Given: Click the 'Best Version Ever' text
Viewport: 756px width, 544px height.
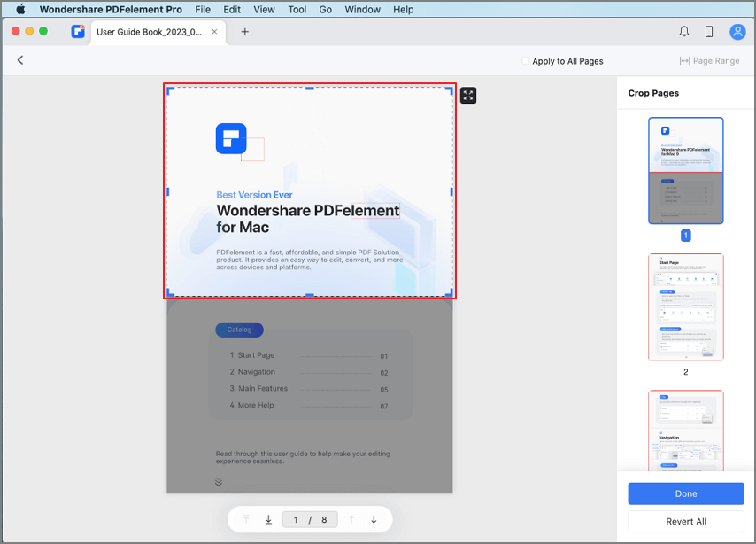Looking at the screenshot, I should tap(254, 195).
